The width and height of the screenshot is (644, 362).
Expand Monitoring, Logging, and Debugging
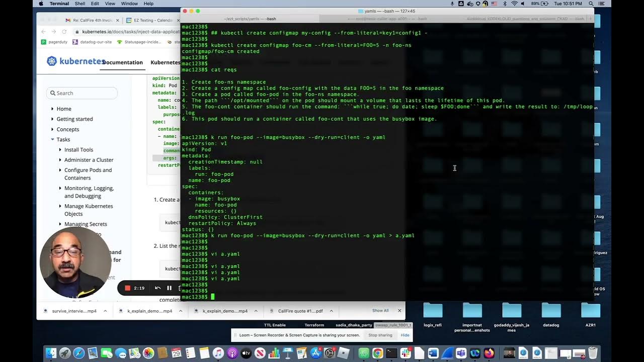pyautogui.click(x=60, y=188)
